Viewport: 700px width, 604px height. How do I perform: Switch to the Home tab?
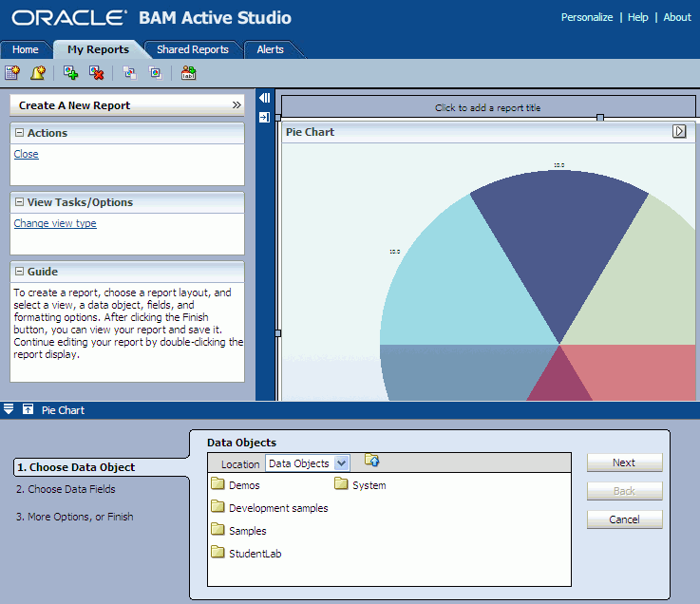click(x=26, y=49)
